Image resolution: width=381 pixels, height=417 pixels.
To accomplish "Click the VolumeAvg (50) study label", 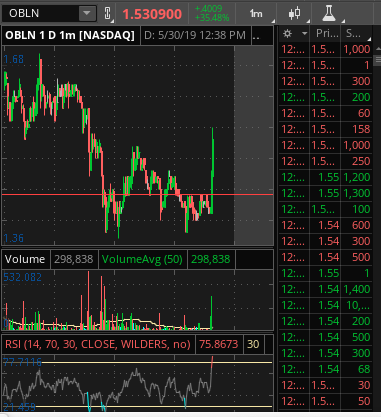I will pyautogui.click(x=142, y=259).
